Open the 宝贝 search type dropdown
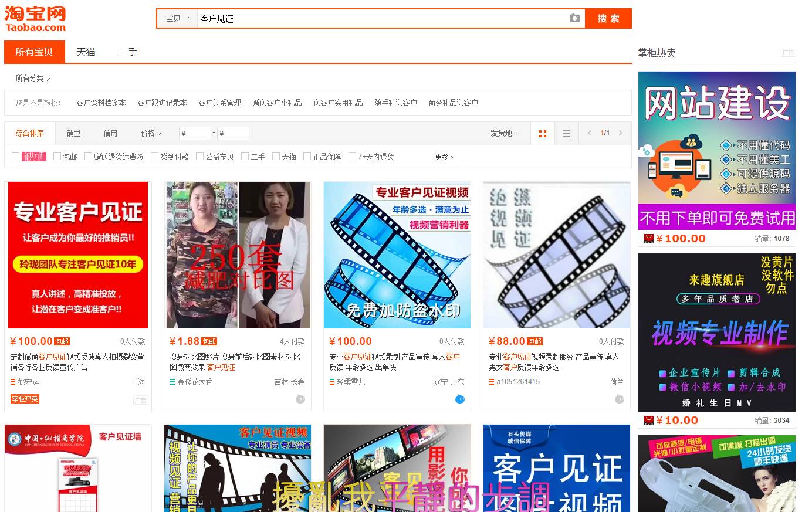 [x=178, y=19]
